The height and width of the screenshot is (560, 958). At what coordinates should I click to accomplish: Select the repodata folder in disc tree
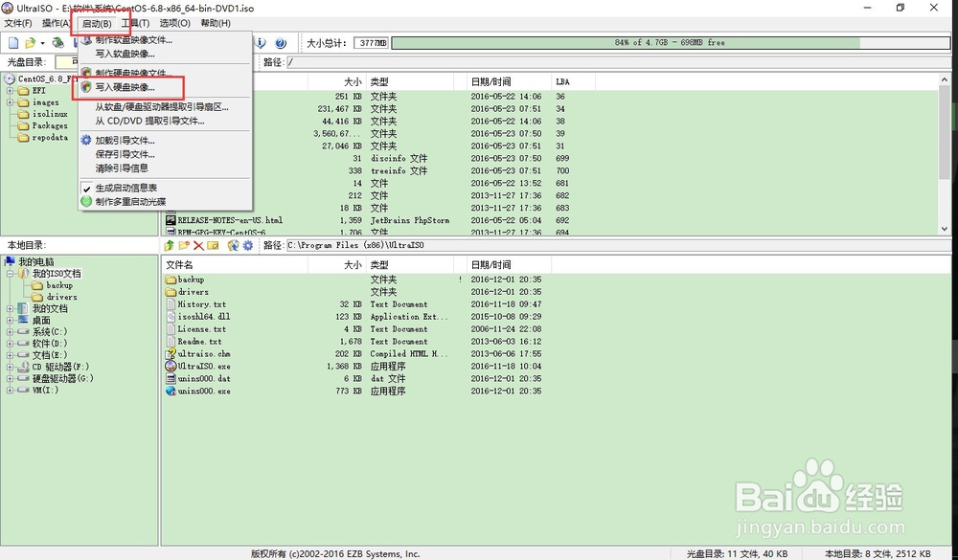(50, 138)
